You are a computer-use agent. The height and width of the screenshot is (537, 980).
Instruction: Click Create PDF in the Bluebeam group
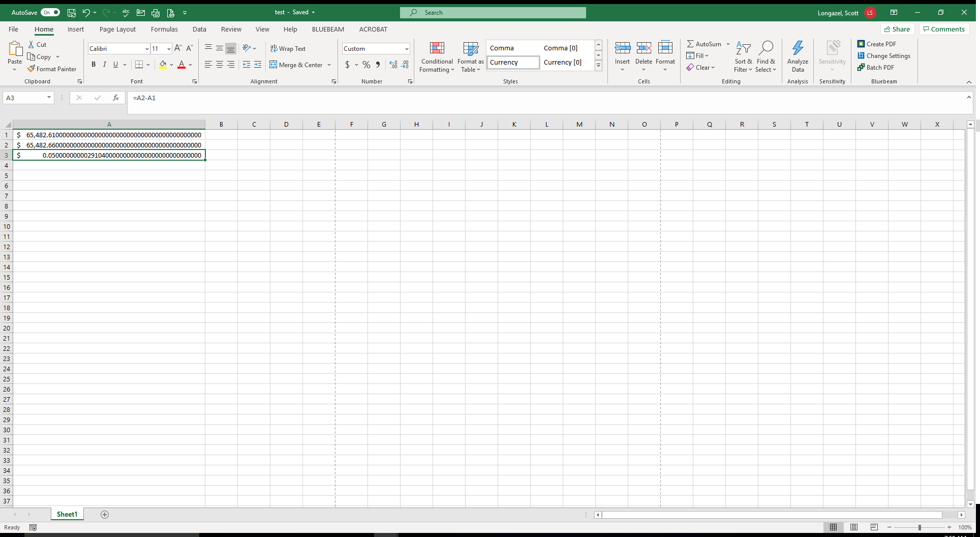coord(876,44)
